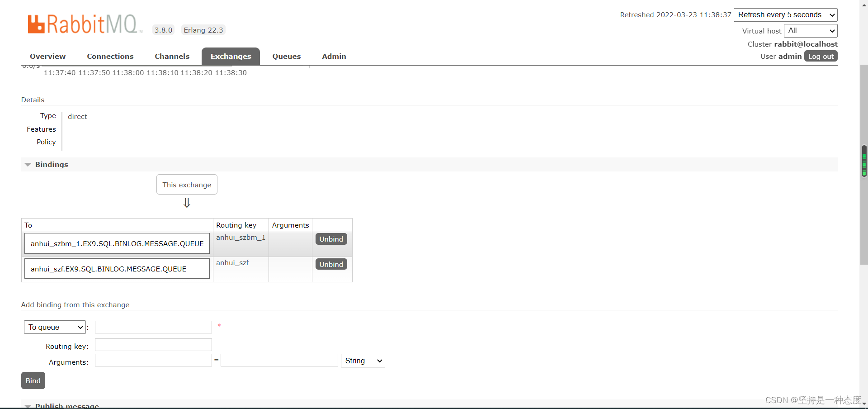Focus the Routing key input field
This screenshot has height=409, width=868.
pyautogui.click(x=153, y=345)
